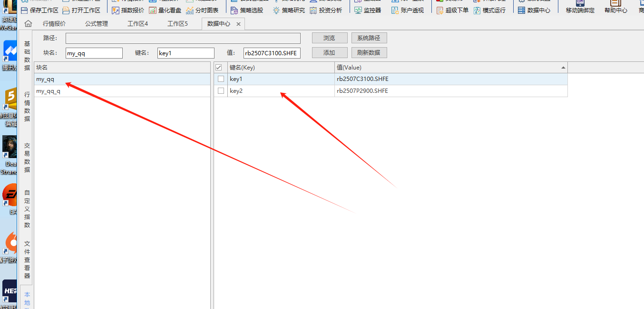The height and width of the screenshot is (309, 644).
Task: Click the rb2507P2900.SHFE value cell
Action: pyautogui.click(x=451, y=91)
